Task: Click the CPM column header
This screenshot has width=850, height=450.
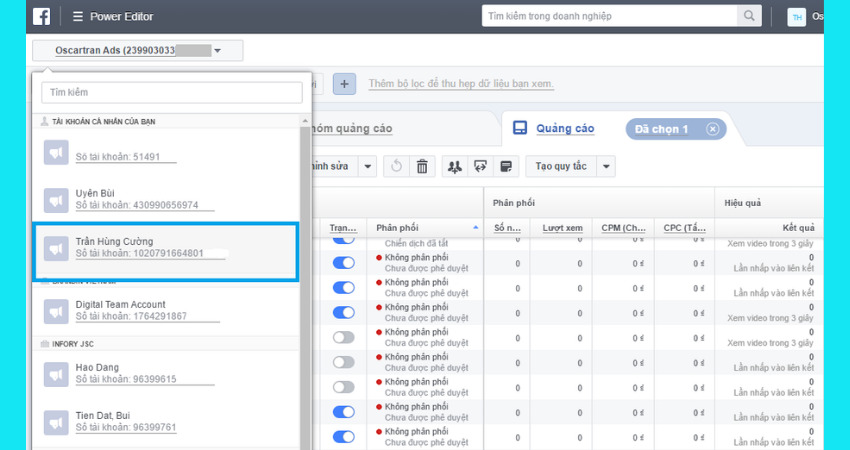Action: click(x=623, y=228)
